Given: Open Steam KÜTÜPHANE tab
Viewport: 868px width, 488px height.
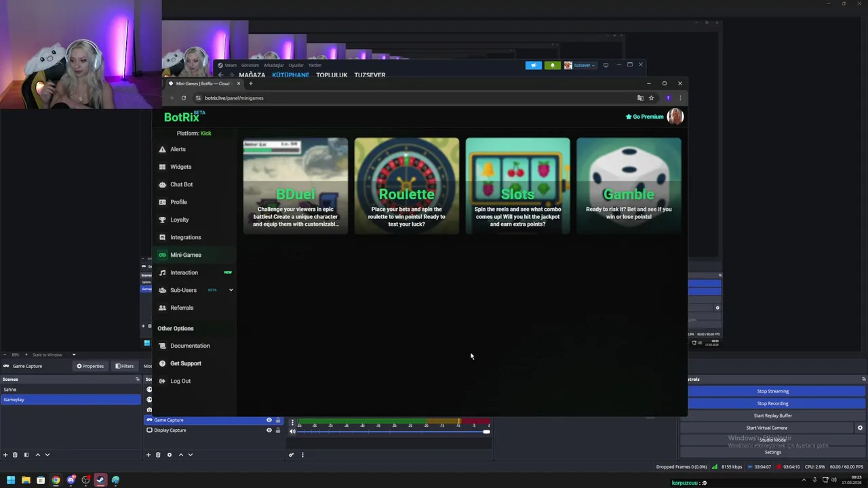Looking at the screenshot, I should (x=290, y=75).
